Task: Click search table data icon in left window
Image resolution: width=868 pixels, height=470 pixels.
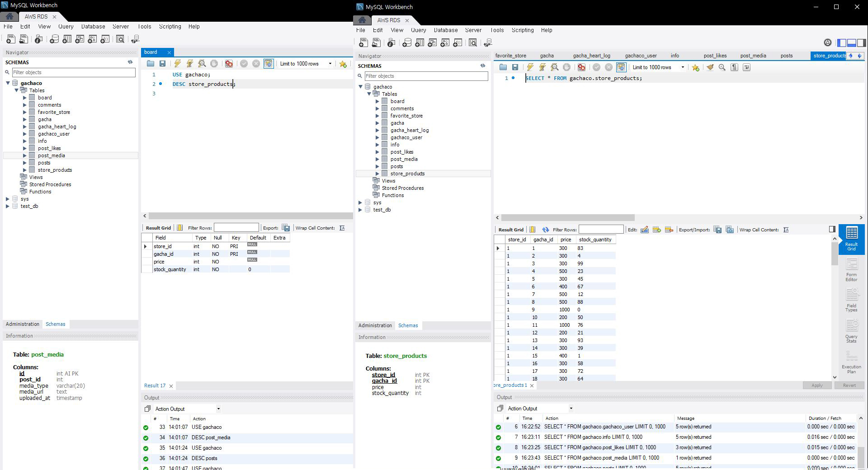Action: pos(120,39)
